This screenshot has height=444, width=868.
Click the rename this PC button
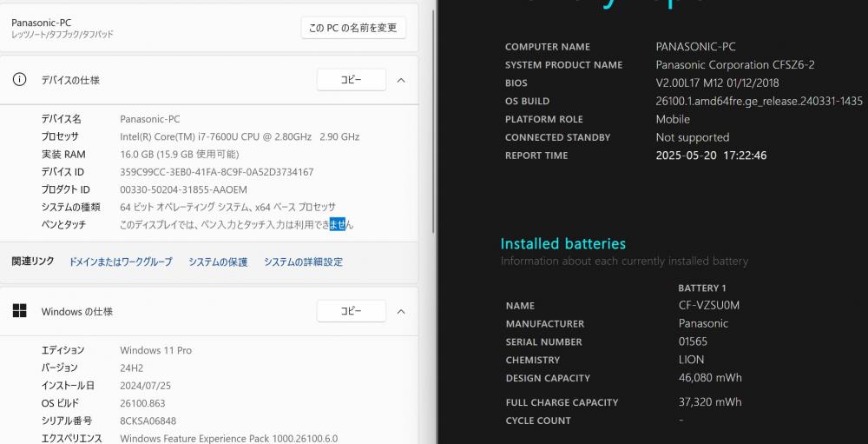pos(353,28)
